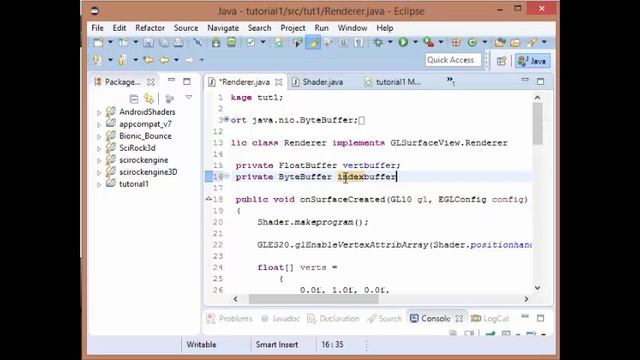This screenshot has width=640, height=360.
Task: Select the scirockengine3D project
Action: tap(148, 172)
